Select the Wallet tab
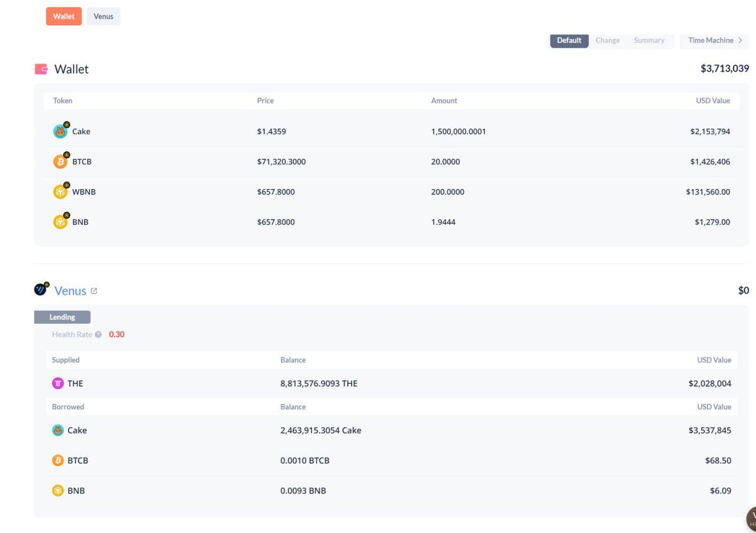756x533 pixels. [x=64, y=16]
